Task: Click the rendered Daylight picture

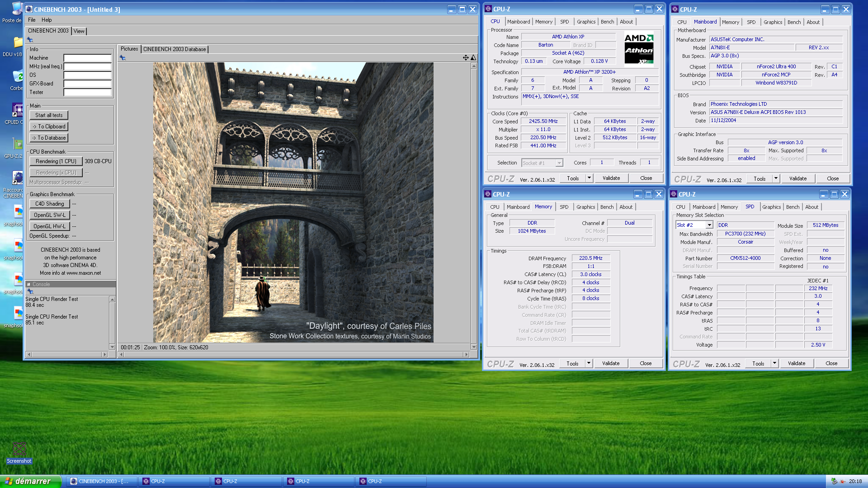Action: [293, 202]
